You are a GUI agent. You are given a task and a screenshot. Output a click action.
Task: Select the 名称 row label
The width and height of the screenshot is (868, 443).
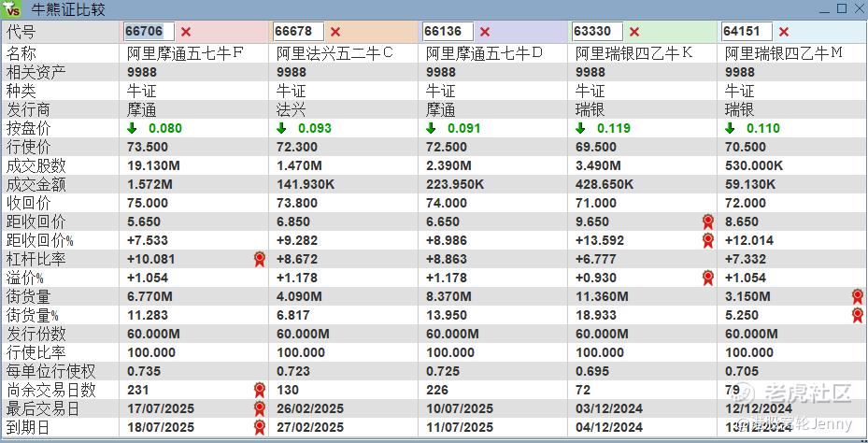[21, 54]
